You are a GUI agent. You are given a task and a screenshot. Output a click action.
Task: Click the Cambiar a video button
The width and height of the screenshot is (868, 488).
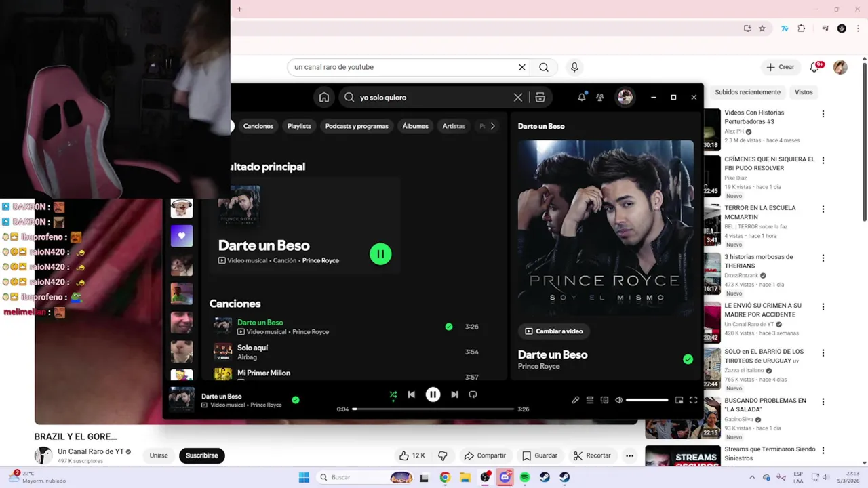[554, 331]
